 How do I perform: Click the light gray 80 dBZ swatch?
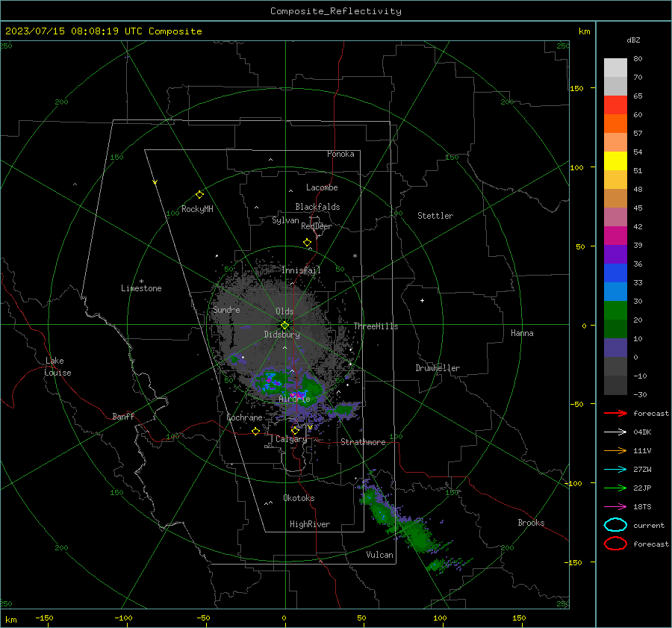[615, 67]
